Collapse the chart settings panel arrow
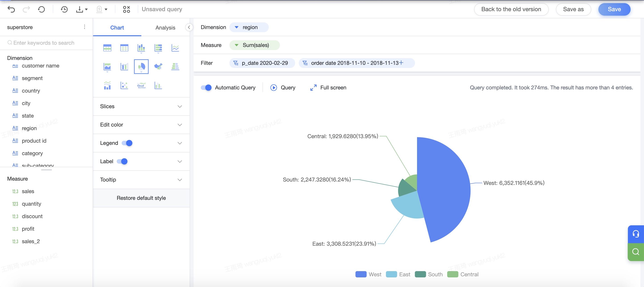The image size is (644, 287). pos(189,27)
